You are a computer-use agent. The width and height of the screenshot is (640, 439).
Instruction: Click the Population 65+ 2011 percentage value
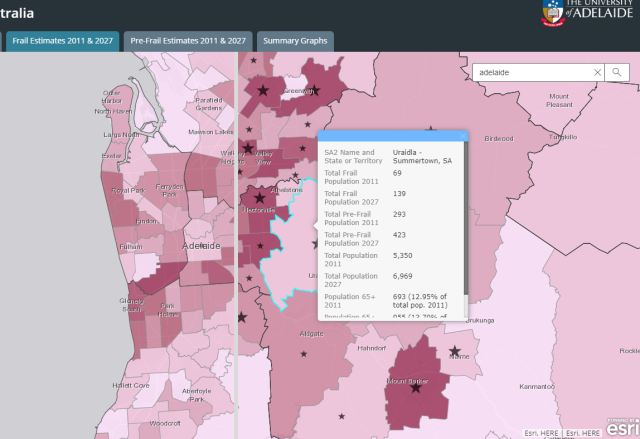(420, 301)
